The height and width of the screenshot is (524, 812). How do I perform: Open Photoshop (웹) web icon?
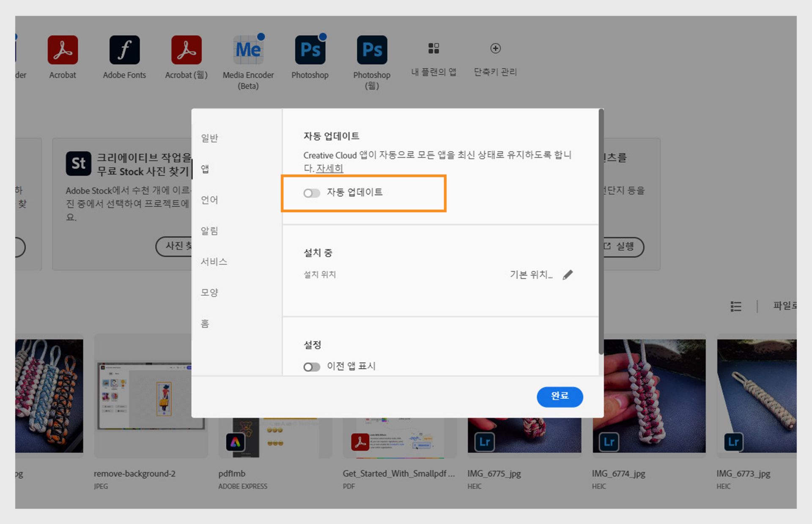coord(372,50)
